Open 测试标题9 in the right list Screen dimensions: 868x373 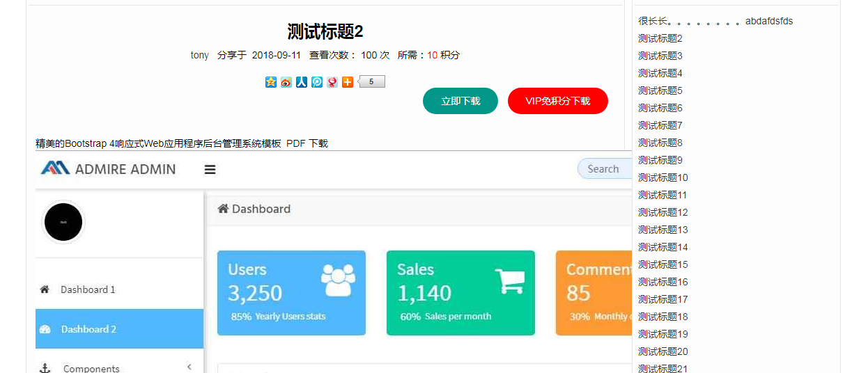[660, 160]
